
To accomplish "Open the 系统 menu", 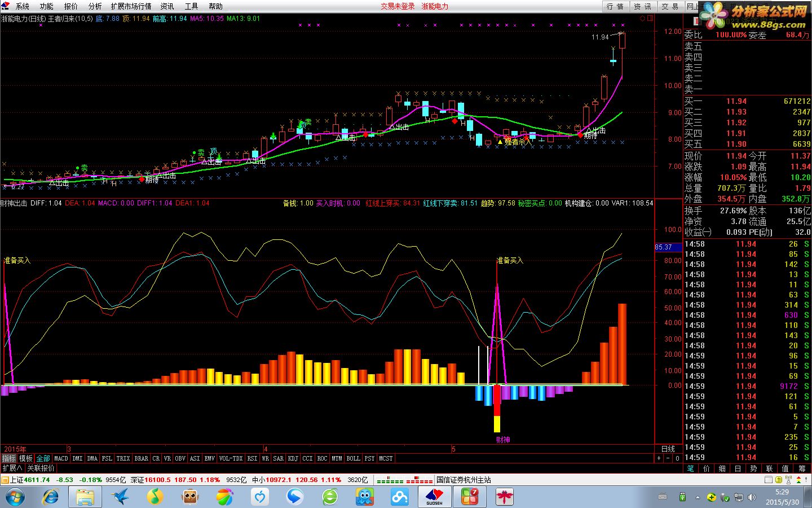I will tap(22, 6).
